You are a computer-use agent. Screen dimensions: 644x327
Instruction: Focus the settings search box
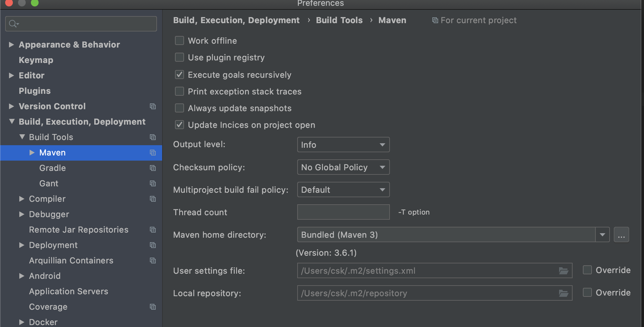[81, 24]
